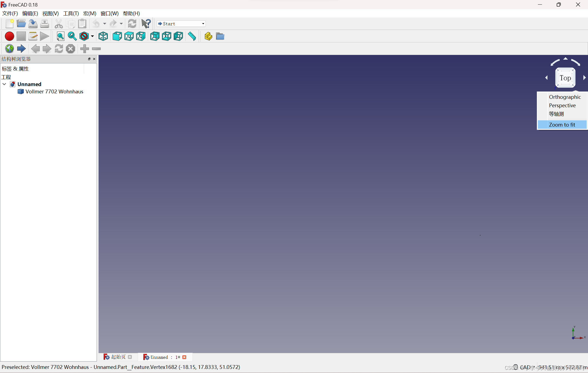
Task: Select Orthographic in navigation cube menu
Action: coord(565,97)
